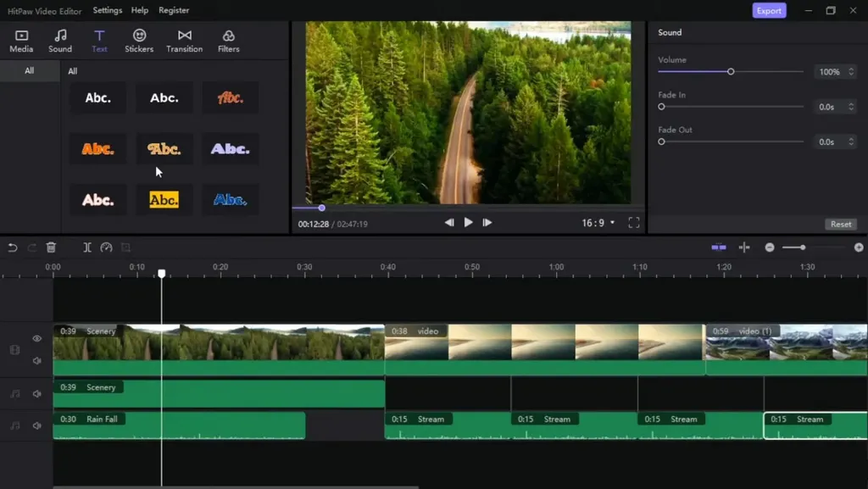
Task: Select the Scenery video clip
Action: pos(219,350)
